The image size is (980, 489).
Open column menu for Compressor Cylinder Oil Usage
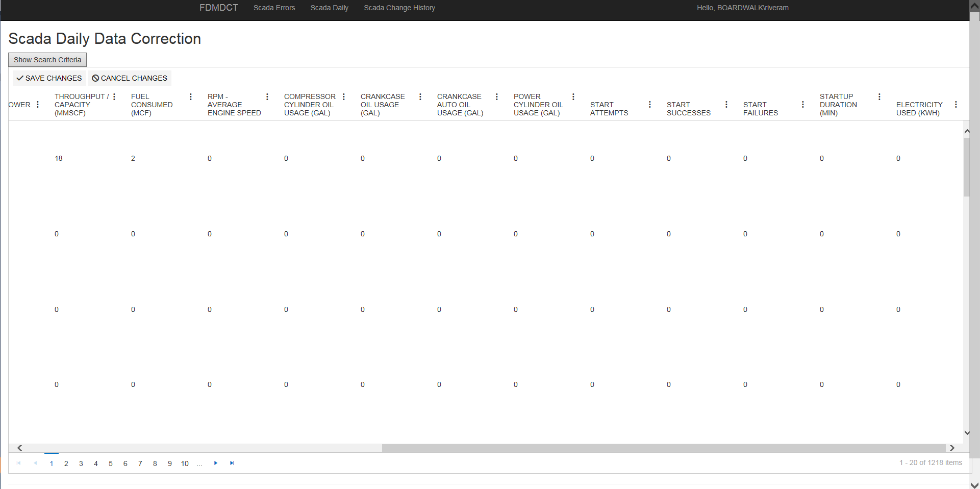344,96
